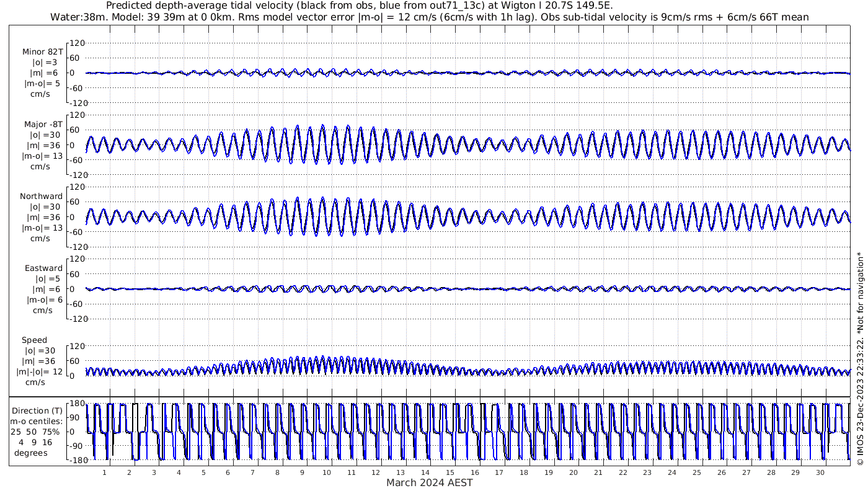Click day 30 on the date axis
This screenshot has width=868, height=496.
click(820, 472)
